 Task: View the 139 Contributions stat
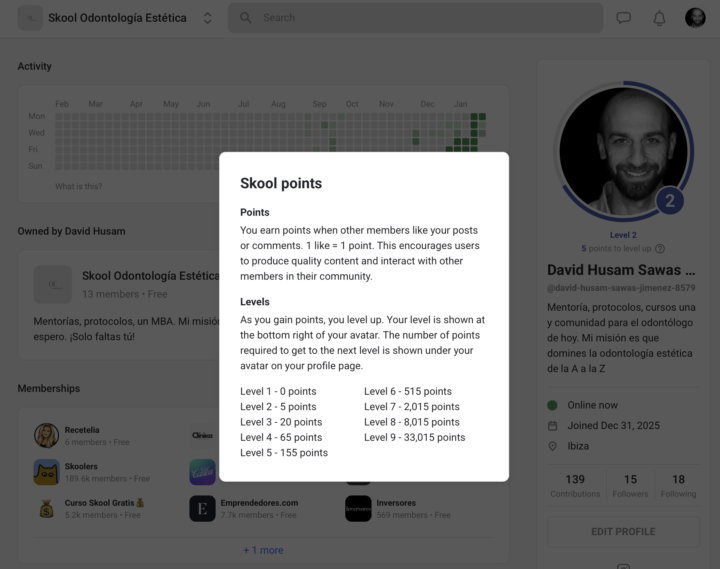click(x=575, y=486)
